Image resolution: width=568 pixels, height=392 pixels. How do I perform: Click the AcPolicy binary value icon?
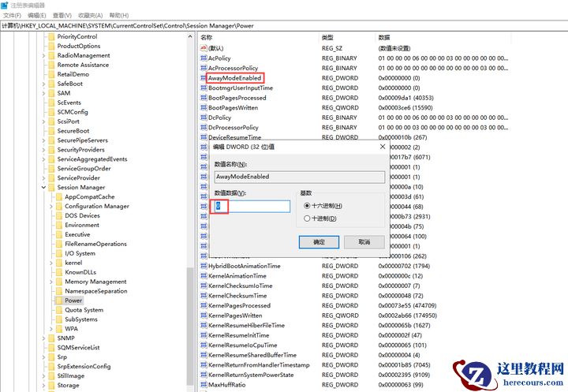(x=204, y=58)
